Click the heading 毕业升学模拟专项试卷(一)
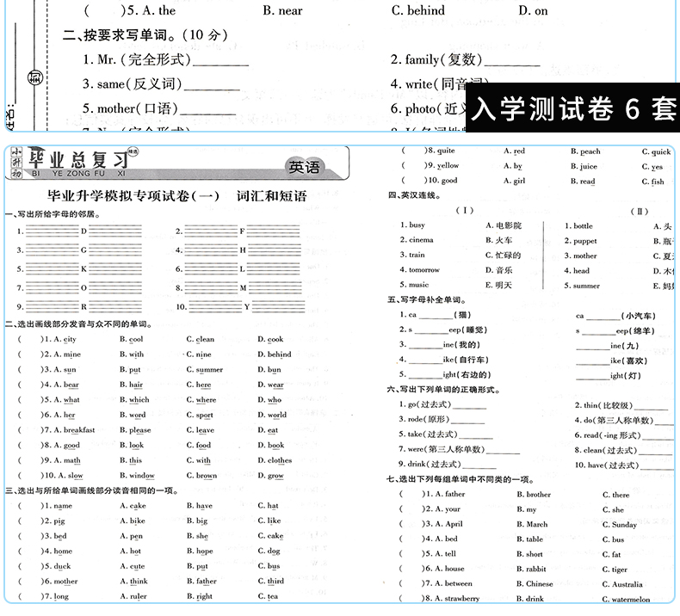This screenshot has height=616, width=680. [133, 196]
